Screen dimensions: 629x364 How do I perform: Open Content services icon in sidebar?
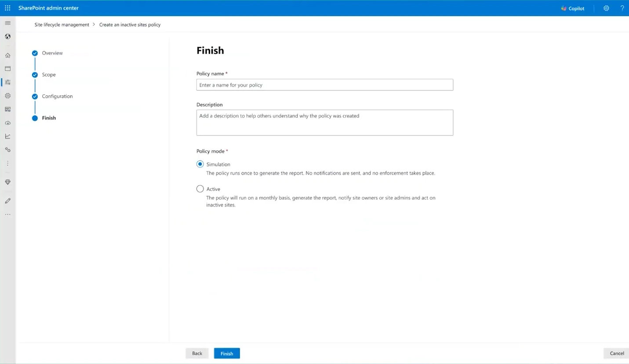pyautogui.click(x=7, y=109)
